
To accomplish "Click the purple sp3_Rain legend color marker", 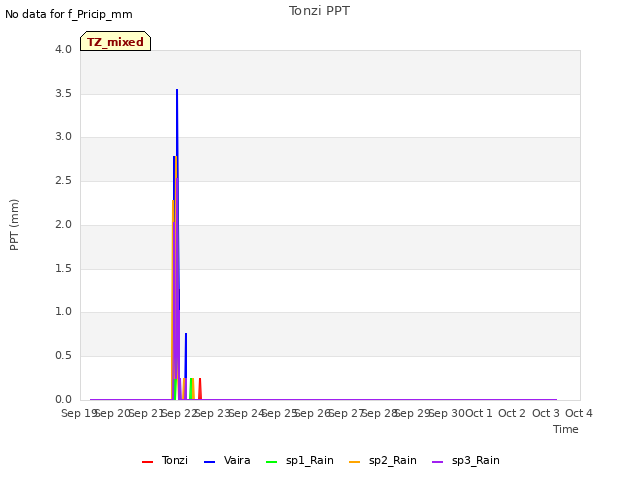I will (438, 462).
